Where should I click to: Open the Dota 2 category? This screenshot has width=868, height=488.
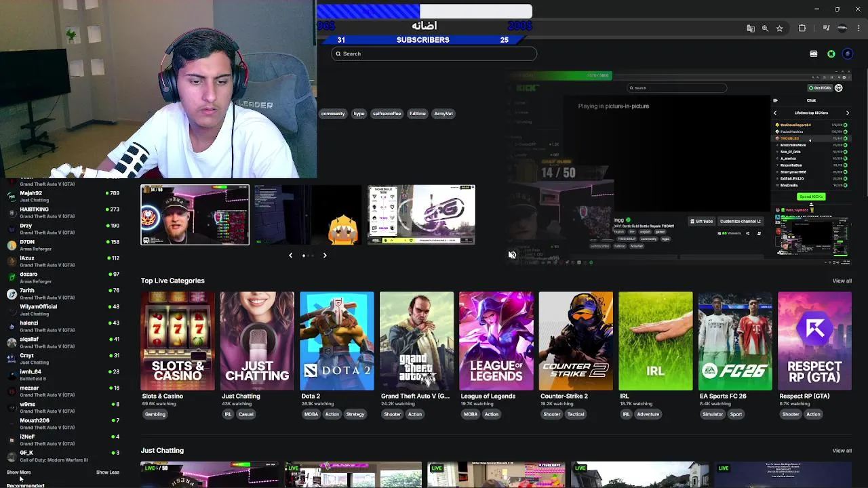click(x=337, y=341)
